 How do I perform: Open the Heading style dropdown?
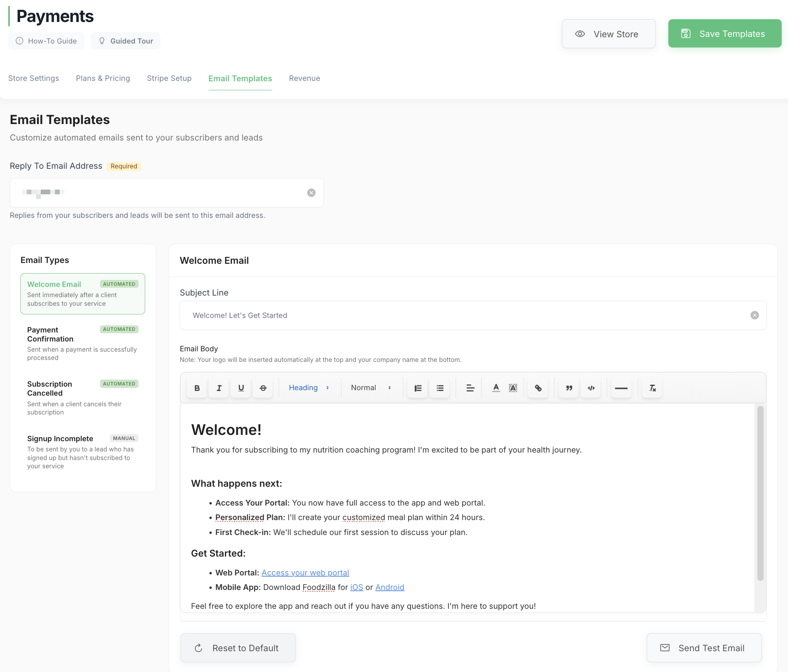tap(309, 388)
